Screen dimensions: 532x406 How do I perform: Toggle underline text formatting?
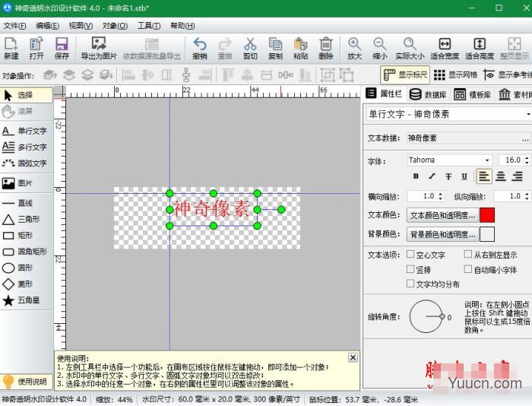coord(464,176)
